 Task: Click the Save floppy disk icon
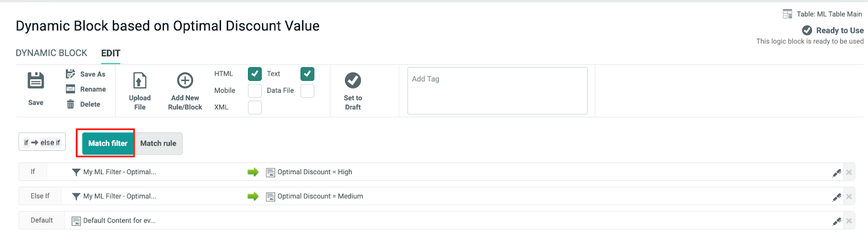36,81
